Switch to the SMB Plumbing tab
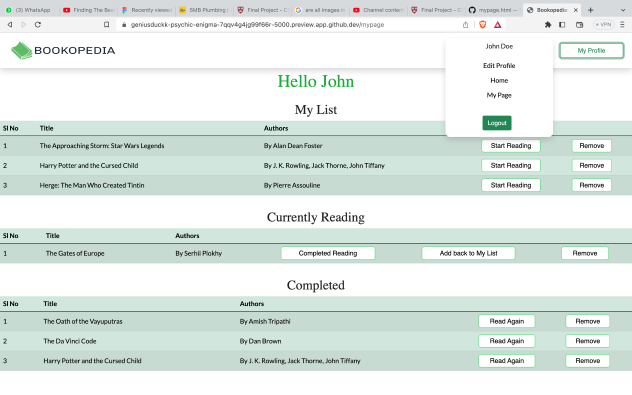The height and width of the screenshot is (395, 632). [206, 10]
